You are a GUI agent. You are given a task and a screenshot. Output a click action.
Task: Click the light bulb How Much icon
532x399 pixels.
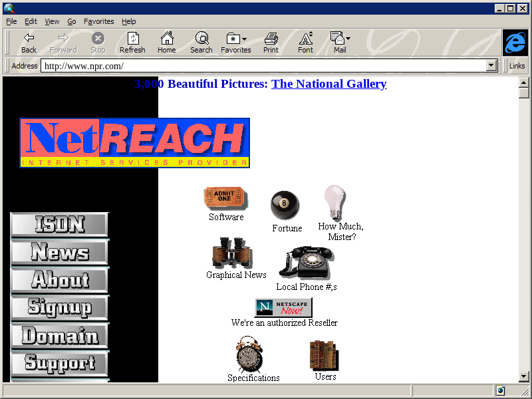coord(334,202)
